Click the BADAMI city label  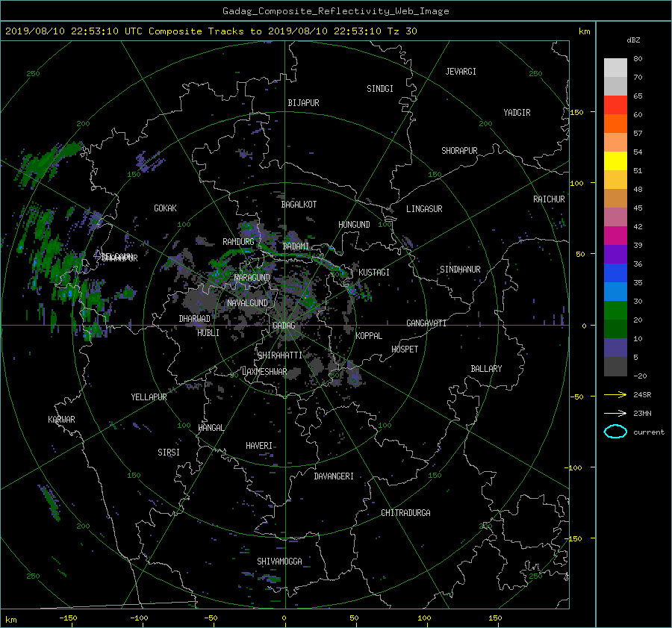pyautogui.click(x=296, y=246)
